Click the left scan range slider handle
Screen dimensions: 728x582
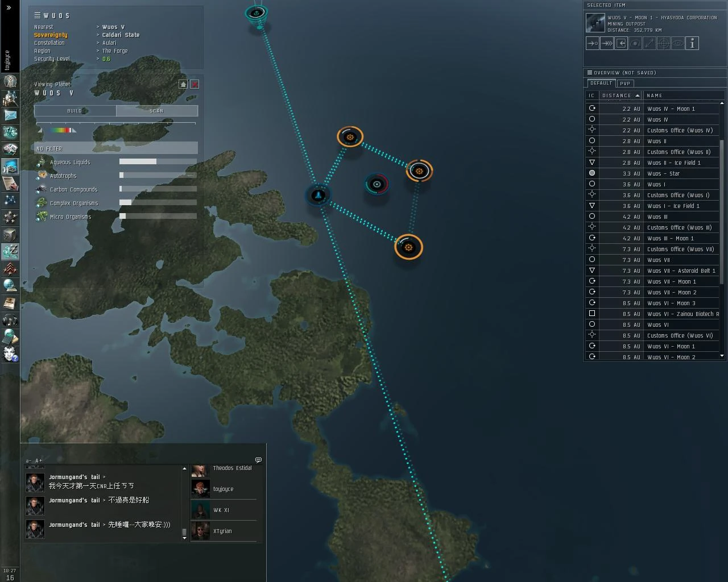click(40, 131)
